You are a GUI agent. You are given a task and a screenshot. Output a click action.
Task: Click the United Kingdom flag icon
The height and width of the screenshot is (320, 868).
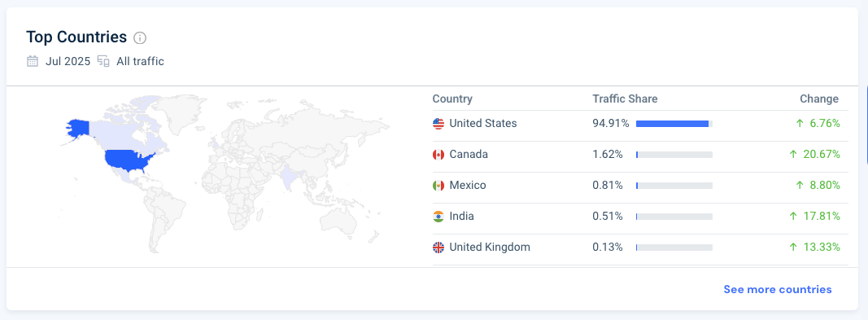pos(438,248)
